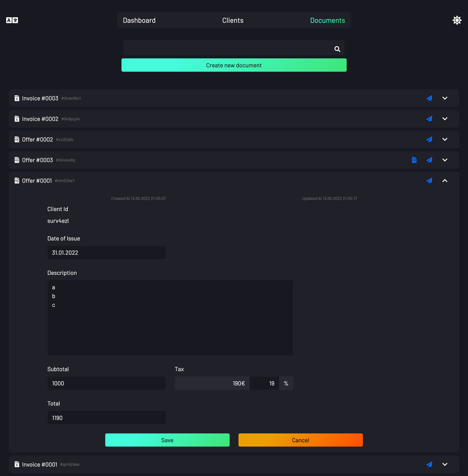This screenshot has height=476, width=468.
Task: Collapse the Offer #0001 panel
Action: (x=445, y=181)
